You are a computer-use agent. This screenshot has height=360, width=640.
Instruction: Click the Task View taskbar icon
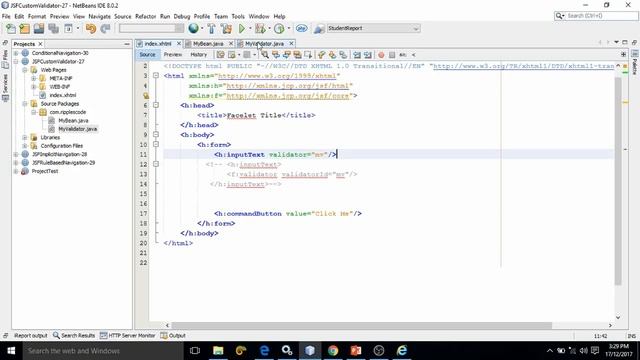[195, 351]
